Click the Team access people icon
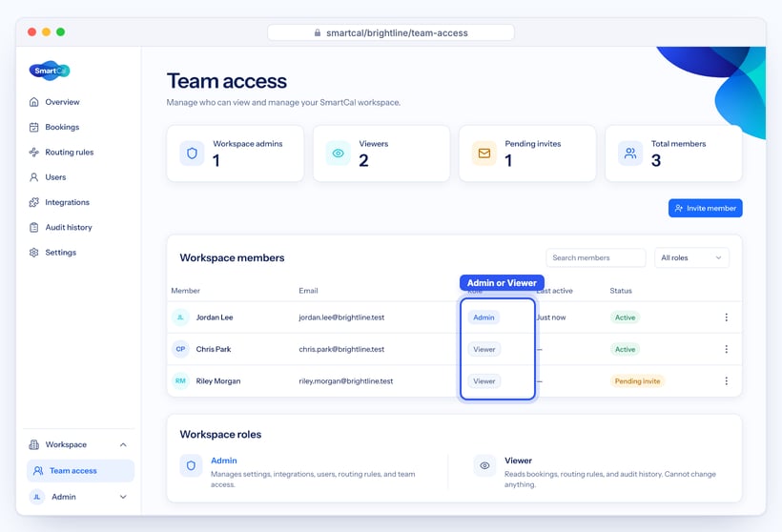This screenshot has width=782, height=532. (38, 471)
